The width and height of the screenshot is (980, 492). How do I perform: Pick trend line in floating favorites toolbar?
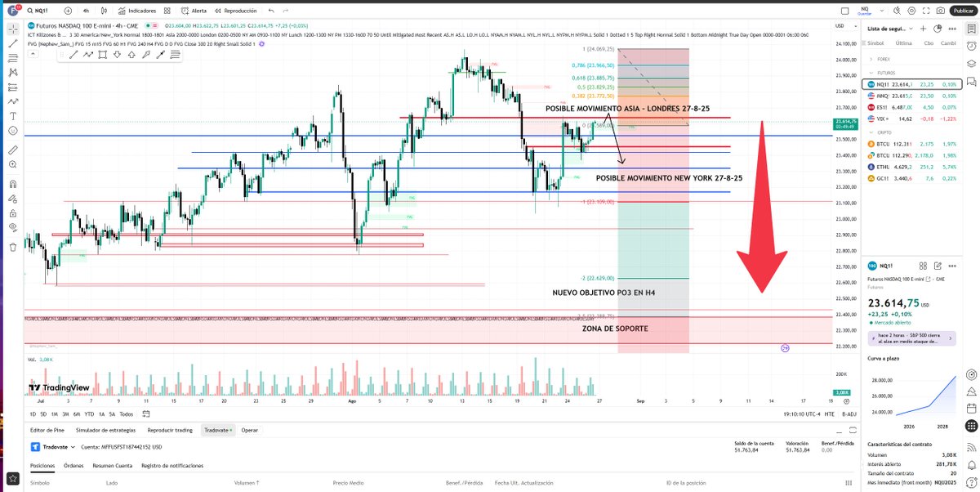click(73, 54)
